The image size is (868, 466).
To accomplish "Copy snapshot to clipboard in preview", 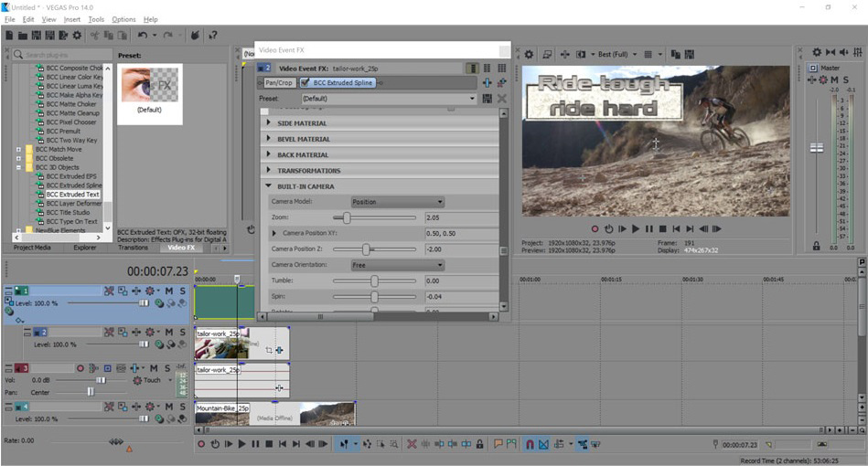I will click(675, 54).
